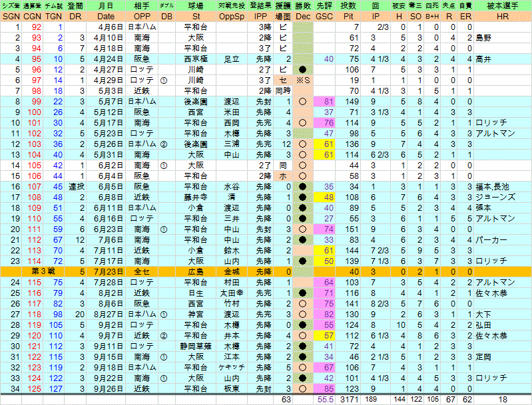The image size is (532, 405).
Task: Click date cell 6月23日
Action: (109, 229)
